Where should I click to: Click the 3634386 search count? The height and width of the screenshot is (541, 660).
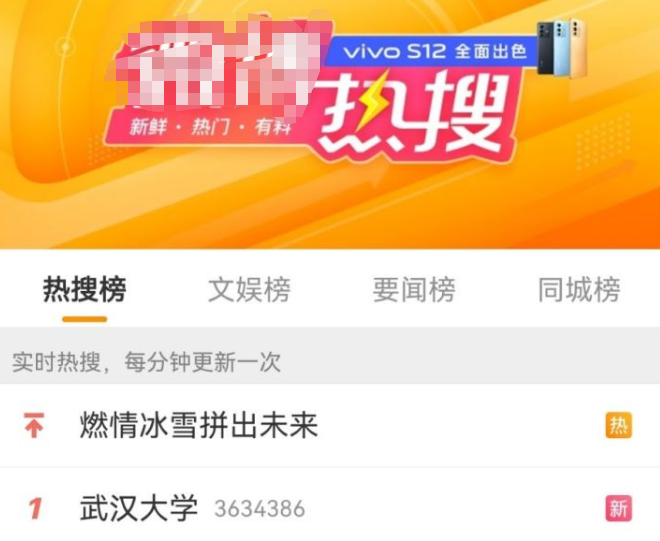[260, 509]
